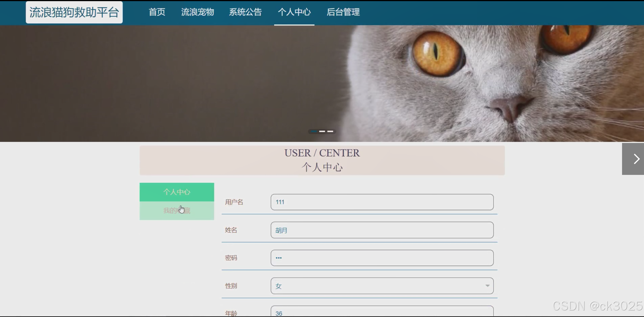
Task: Click the 流浪猫狗救助平台 site logo
Action: tap(74, 12)
